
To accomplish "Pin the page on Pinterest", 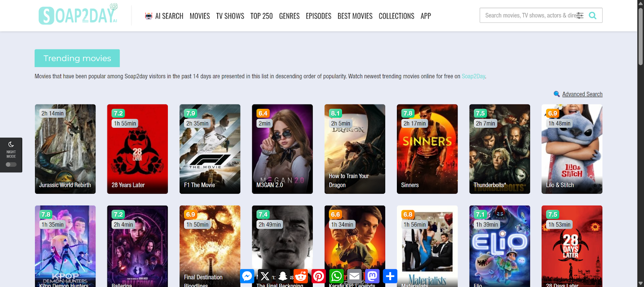I will tap(319, 276).
